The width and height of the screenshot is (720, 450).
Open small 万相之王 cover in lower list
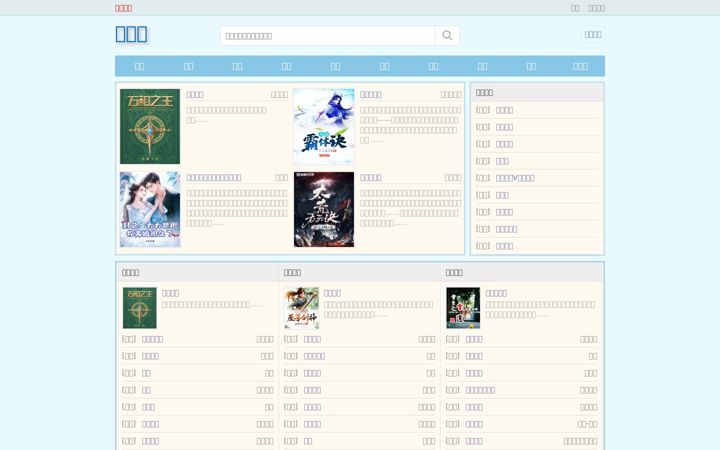point(140,308)
